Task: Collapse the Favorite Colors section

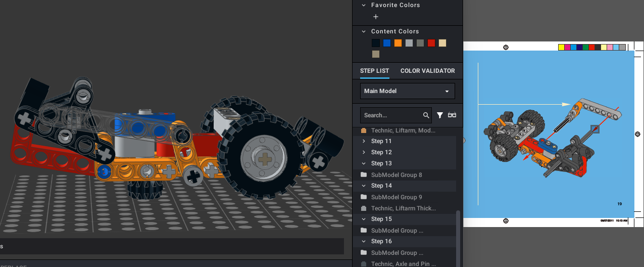Action: (364, 5)
